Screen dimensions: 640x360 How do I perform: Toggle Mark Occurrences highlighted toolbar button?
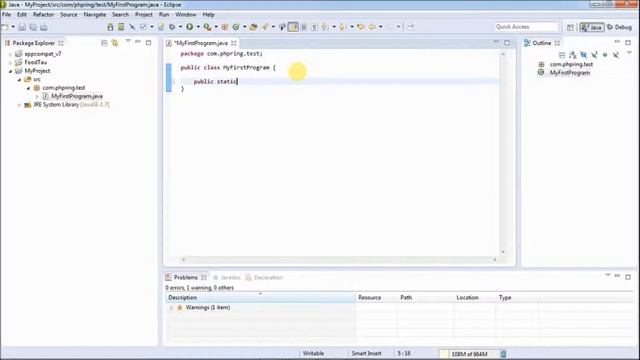pos(293,27)
